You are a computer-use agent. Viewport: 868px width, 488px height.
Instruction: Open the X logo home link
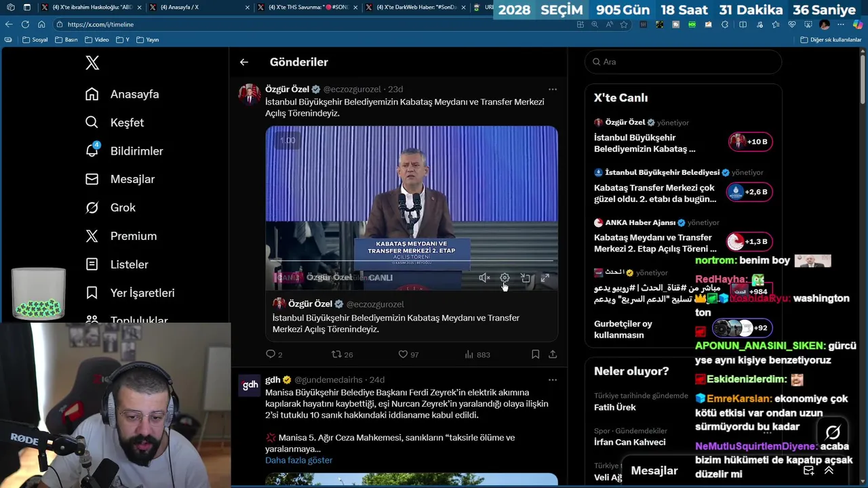92,63
